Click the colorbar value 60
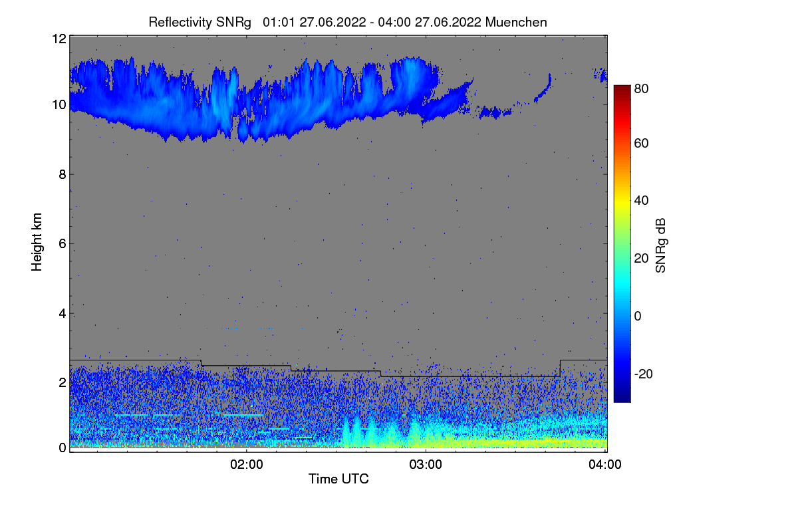This screenshot has width=798, height=532. [x=641, y=143]
